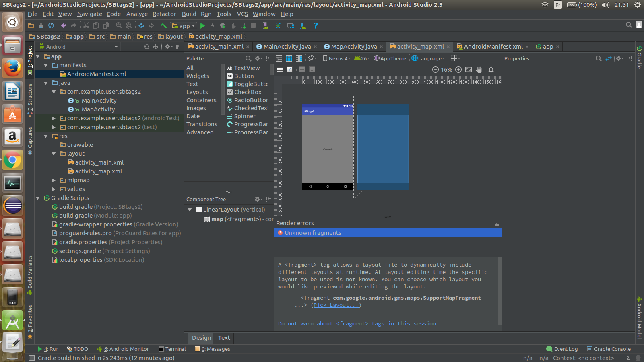Open the Terminal tool window button
Screen dimensions: 644x362
click(x=172, y=349)
